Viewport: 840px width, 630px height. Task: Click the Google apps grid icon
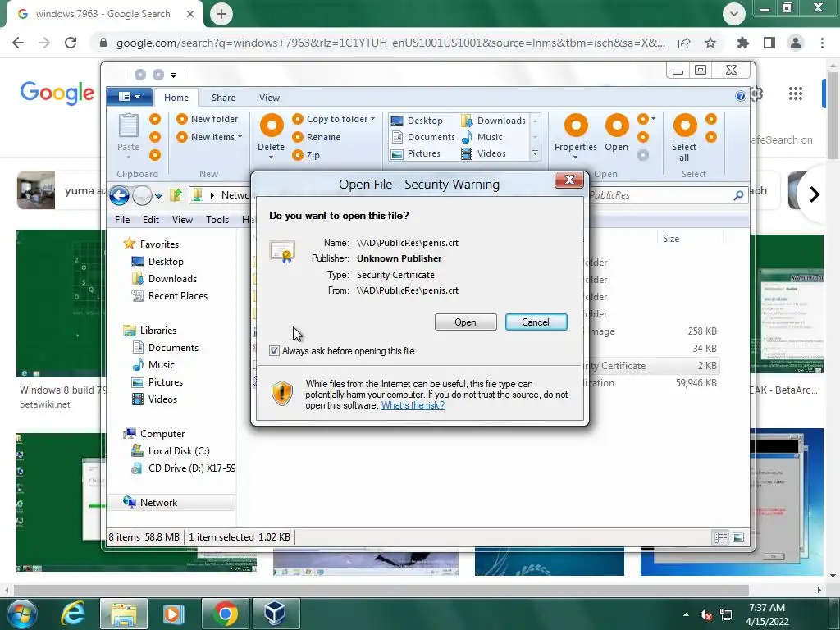click(796, 94)
